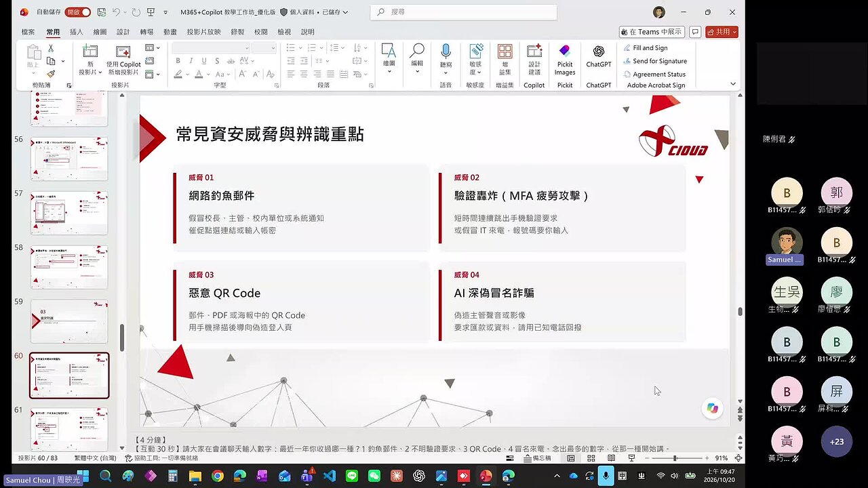Viewport: 868px width, 488px height.
Task: Toggle the AutoSave switch
Action: [78, 12]
